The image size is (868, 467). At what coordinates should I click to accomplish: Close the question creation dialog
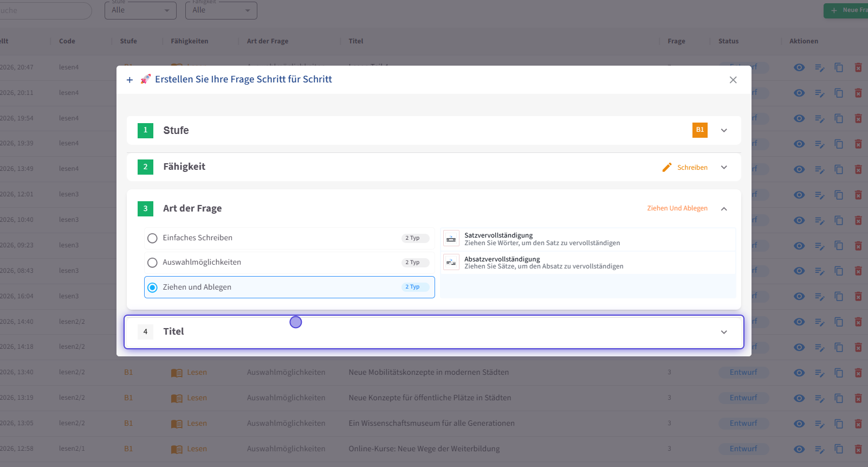(733, 80)
